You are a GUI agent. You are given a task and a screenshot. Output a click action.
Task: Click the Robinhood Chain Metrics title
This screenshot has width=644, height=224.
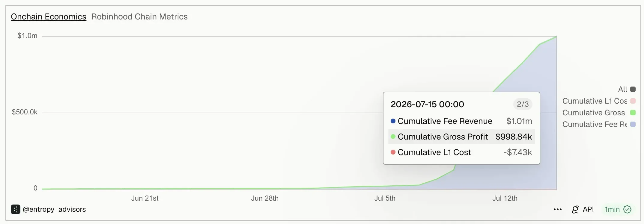coord(139,17)
